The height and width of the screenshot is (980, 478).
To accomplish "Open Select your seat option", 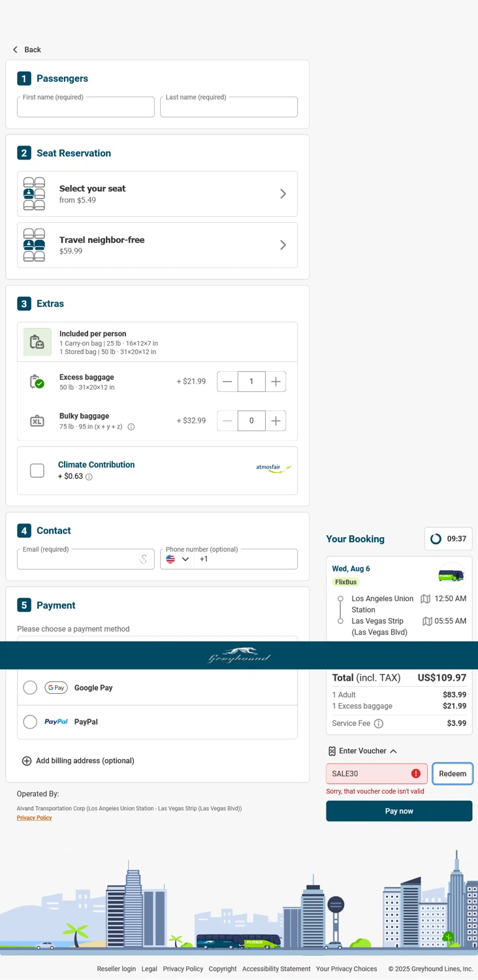I will tap(157, 194).
